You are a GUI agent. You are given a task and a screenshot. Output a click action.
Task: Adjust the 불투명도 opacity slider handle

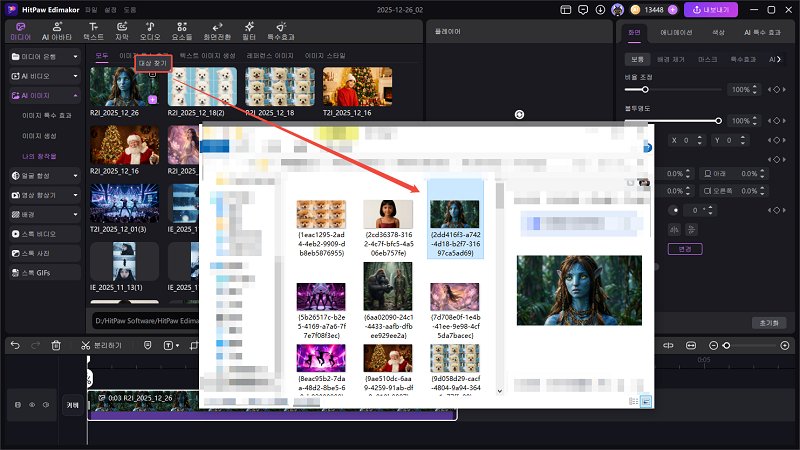point(718,121)
